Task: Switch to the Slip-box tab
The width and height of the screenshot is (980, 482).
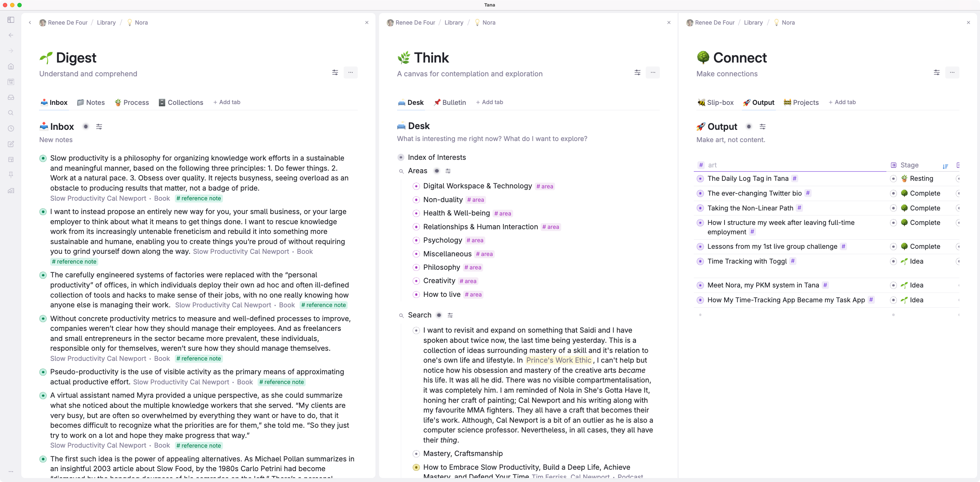Action: click(x=715, y=102)
